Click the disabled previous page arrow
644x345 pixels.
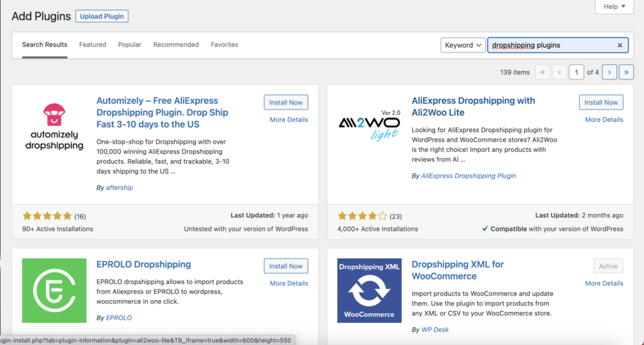[x=559, y=72]
